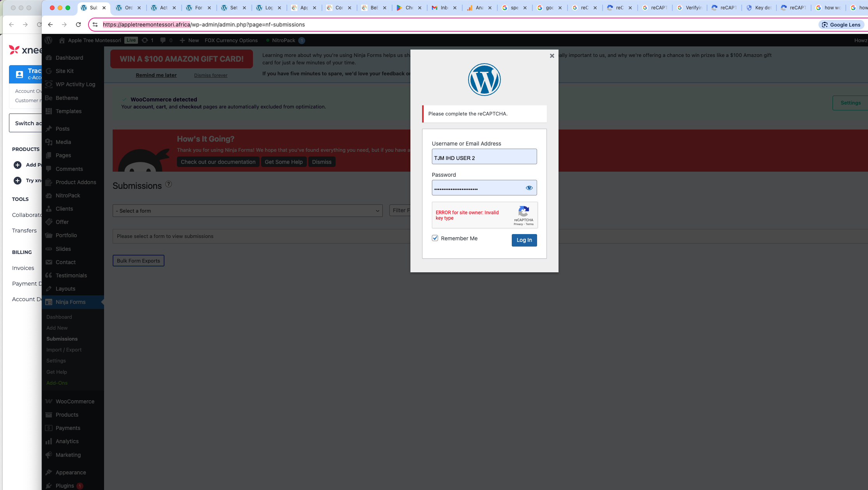This screenshot has height=490, width=868.
Task: Click Dismiss forever link
Action: click(210, 75)
